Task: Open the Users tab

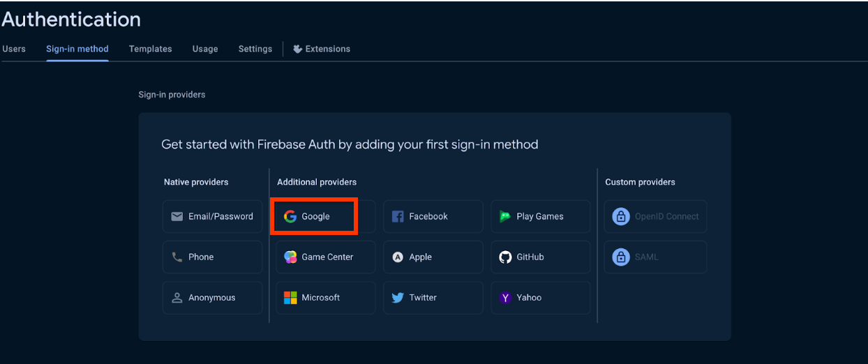Action: tap(14, 49)
